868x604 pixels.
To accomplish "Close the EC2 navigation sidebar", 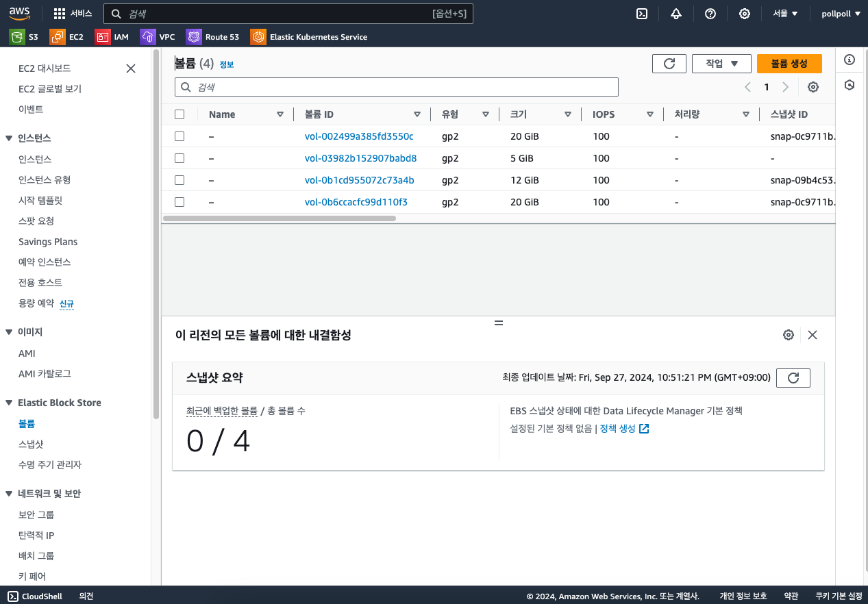I will [131, 68].
